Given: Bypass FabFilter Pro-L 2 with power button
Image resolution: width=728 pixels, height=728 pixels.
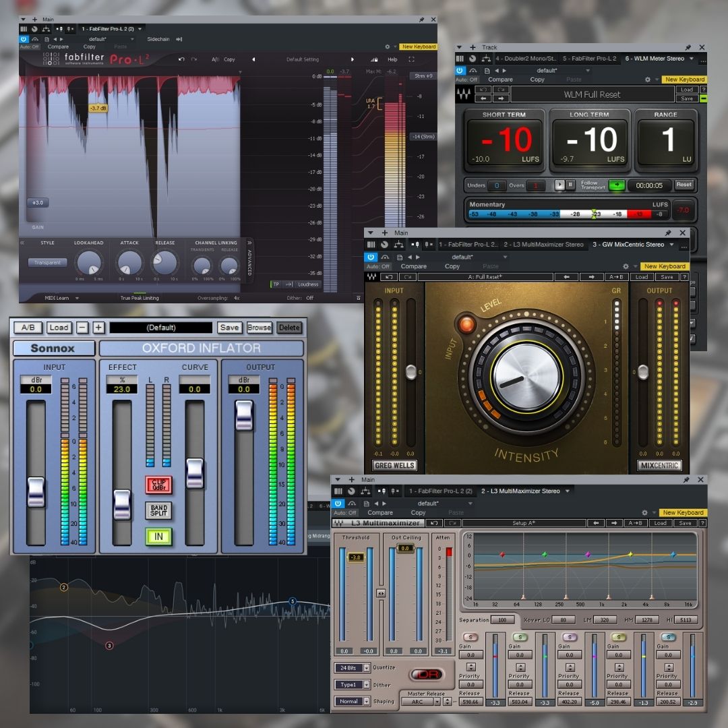Looking at the screenshot, I should [24, 40].
